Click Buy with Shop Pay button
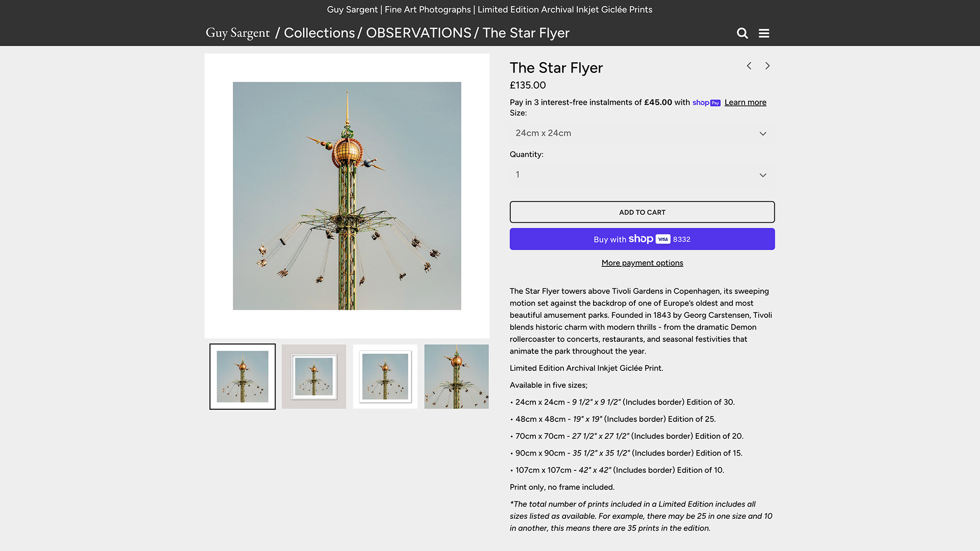 [642, 239]
